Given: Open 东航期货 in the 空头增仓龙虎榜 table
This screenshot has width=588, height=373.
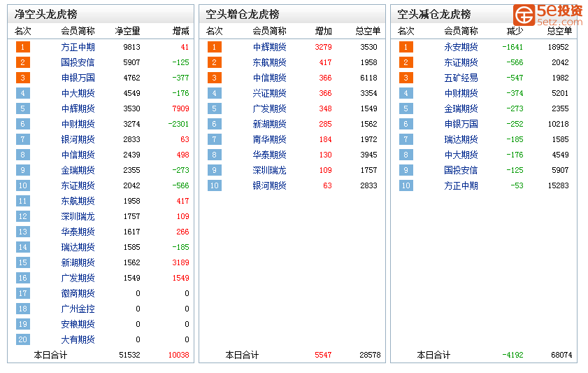Looking at the screenshot, I should coord(270,62).
